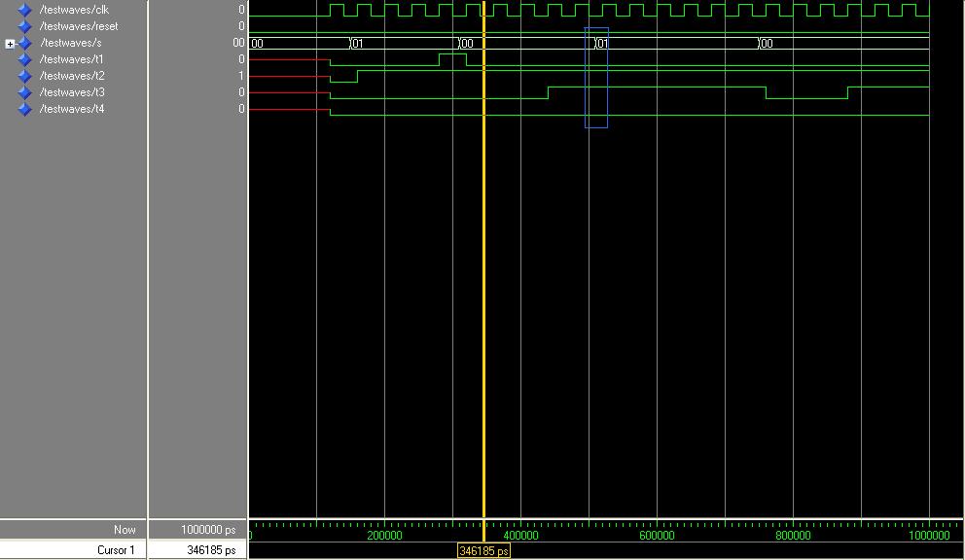Click the blue diamond icon for /testwaves/t4
Screen dimensions: 965x560
[24, 110]
